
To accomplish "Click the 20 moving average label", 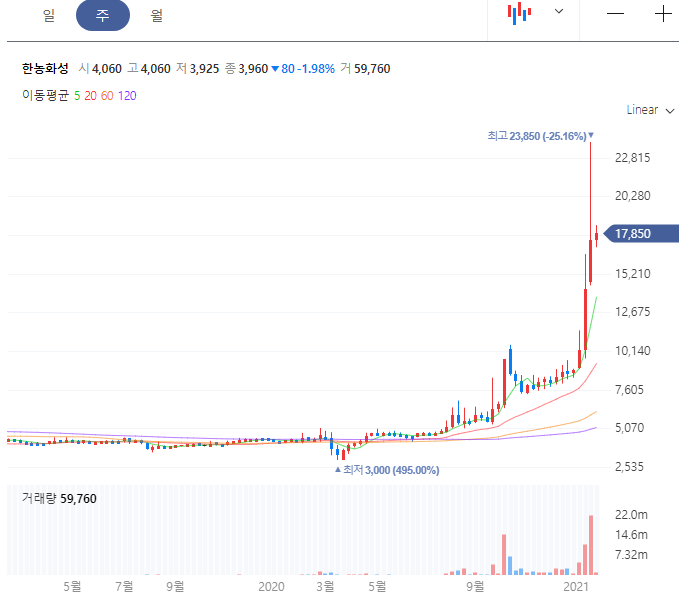I will (91, 96).
